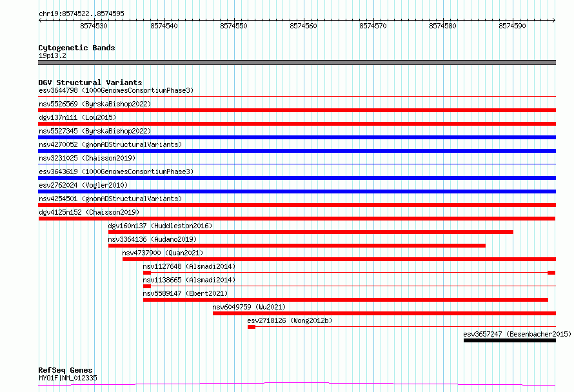Image resolution: width=574 pixels, height=392 pixels.
Task: Select the red bar under dgv160n137
Action: pyautogui.click(x=311, y=232)
